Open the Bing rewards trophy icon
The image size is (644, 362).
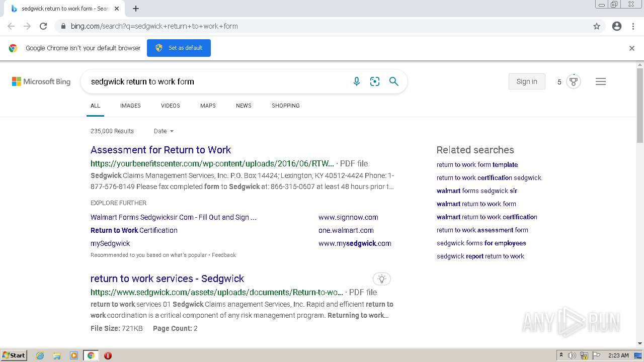coord(574,81)
